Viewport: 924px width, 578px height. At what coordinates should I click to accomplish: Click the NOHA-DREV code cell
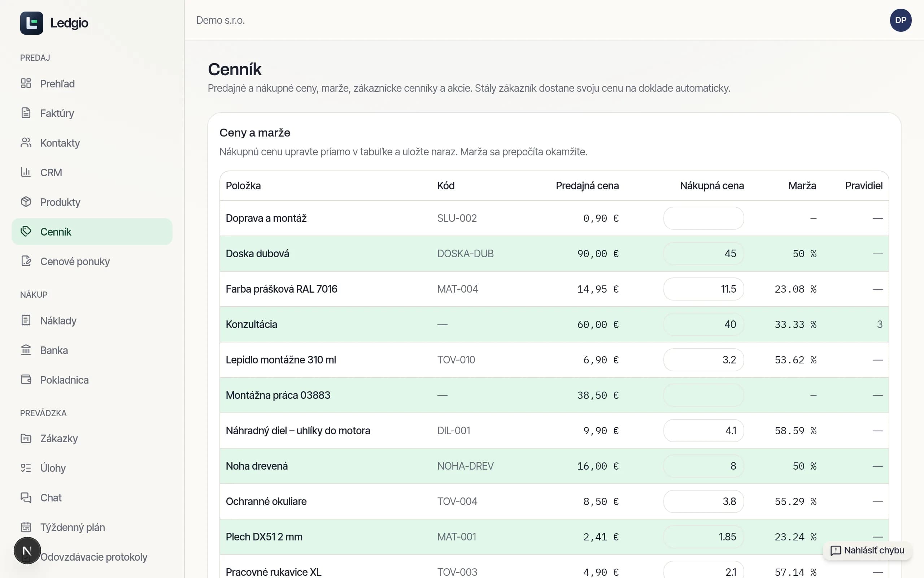[465, 466]
